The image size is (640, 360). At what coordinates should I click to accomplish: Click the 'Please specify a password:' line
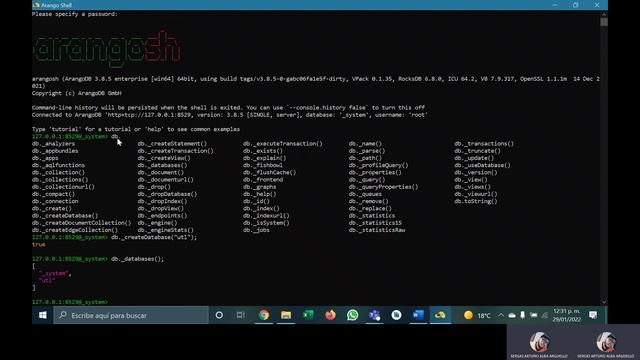tap(75, 14)
